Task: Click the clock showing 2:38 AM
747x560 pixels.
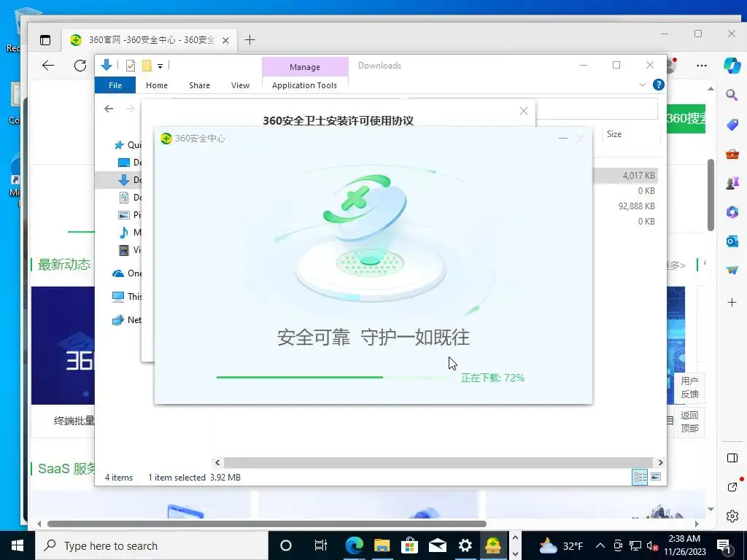Action: (x=684, y=545)
